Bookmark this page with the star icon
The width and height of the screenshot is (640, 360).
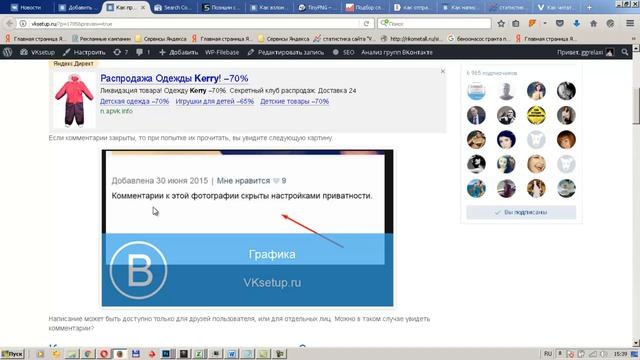click(x=501, y=24)
